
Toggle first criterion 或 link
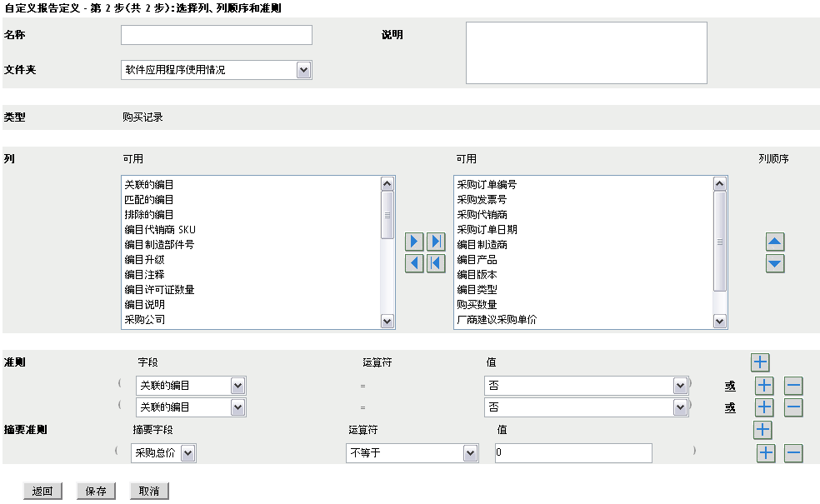(730, 386)
